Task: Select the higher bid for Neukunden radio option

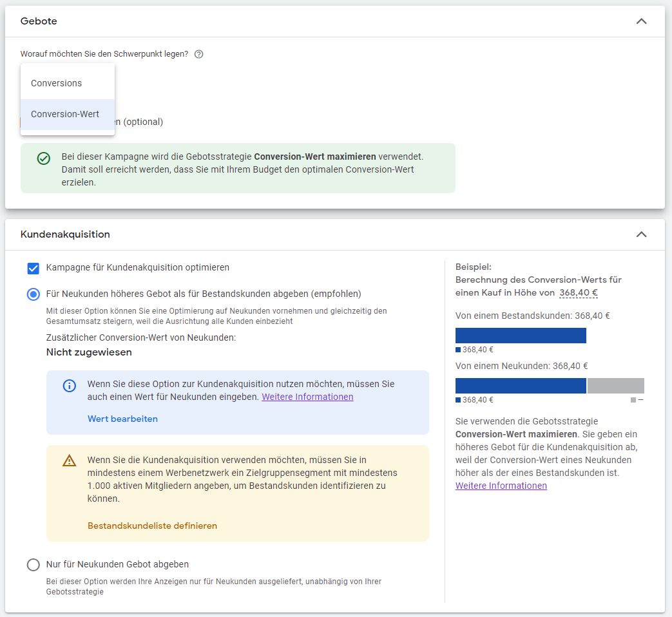Action: tap(34, 294)
